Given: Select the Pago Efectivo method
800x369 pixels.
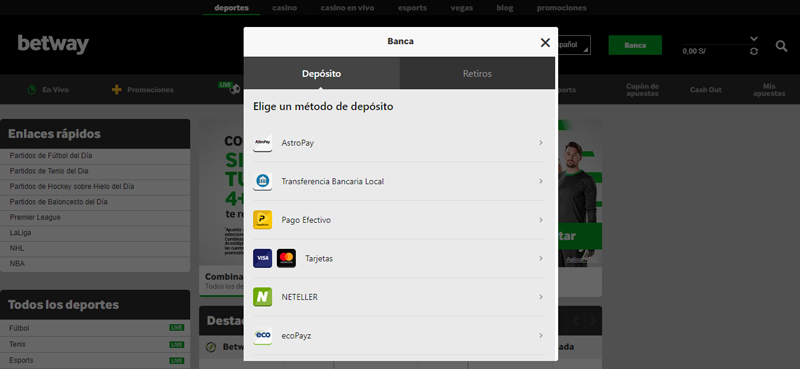Looking at the screenshot, I should [x=399, y=220].
